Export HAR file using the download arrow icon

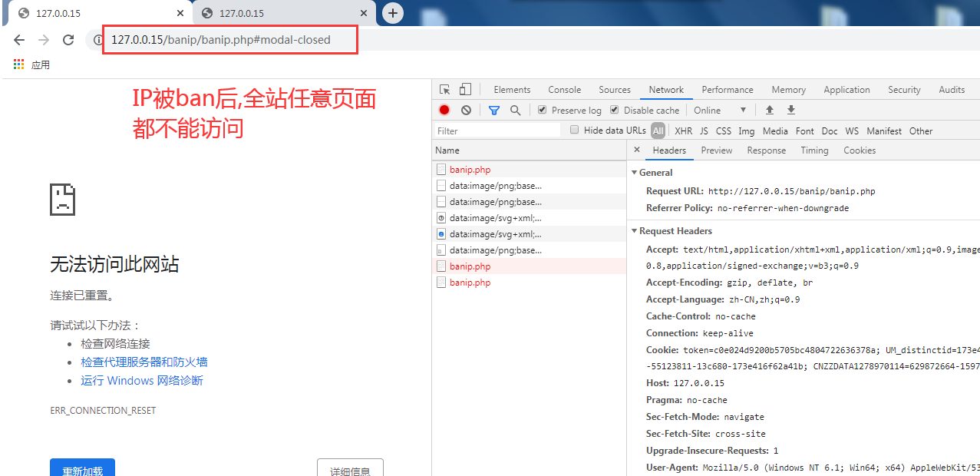(x=790, y=110)
